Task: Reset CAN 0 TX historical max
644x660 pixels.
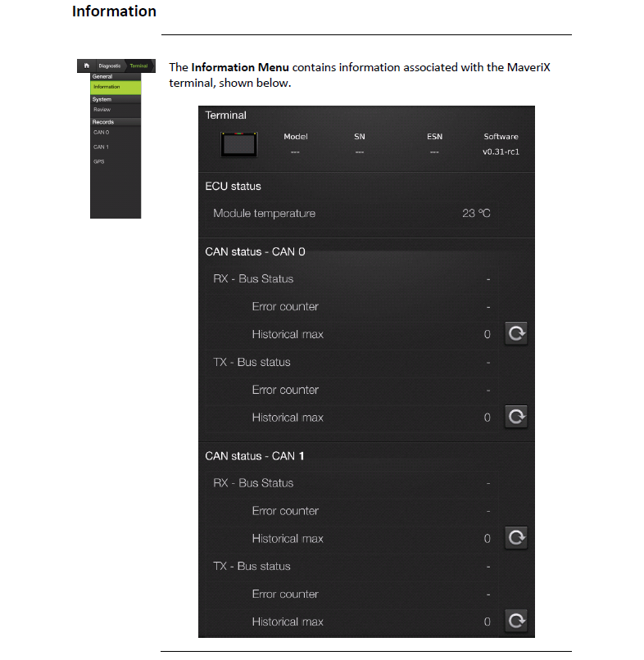Action: (516, 417)
